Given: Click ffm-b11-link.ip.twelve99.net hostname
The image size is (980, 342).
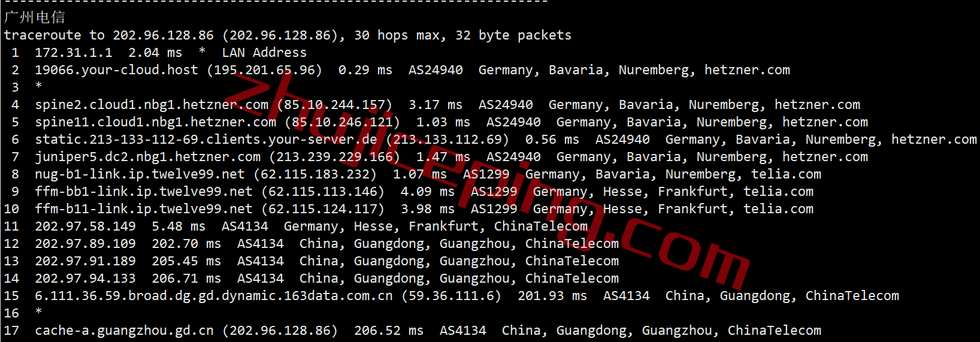Looking at the screenshot, I should pos(144,209).
